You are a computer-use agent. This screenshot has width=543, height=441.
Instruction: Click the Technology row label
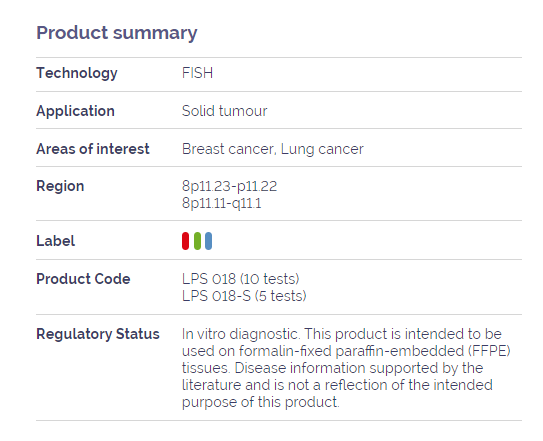pos(77,73)
